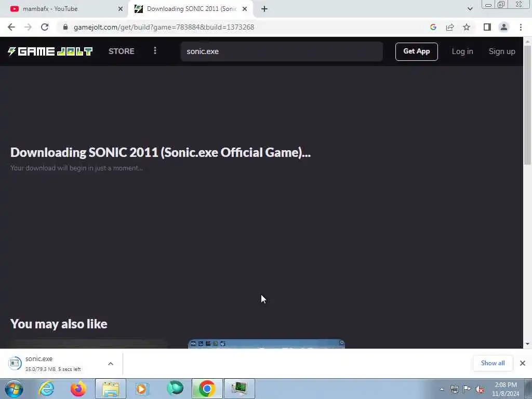Close the downloads bar
The height and width of the screenshot is (399, 532).
coord(523,363)
